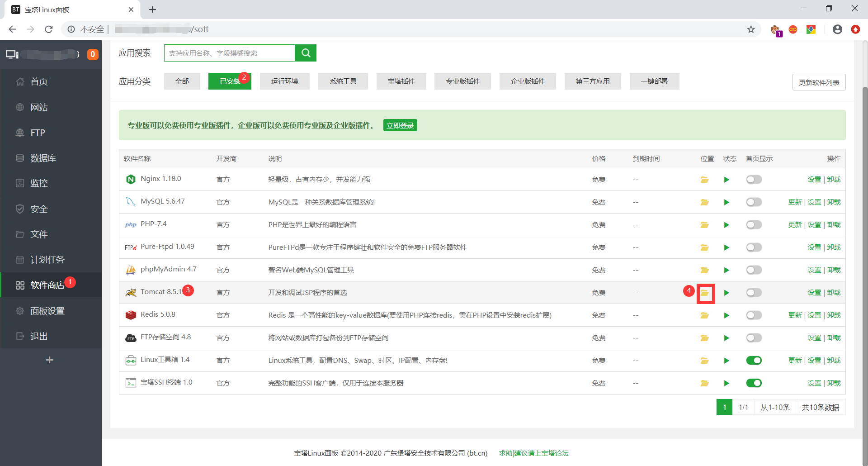Toggle phpMyAdmin homepage display switch

754,270
